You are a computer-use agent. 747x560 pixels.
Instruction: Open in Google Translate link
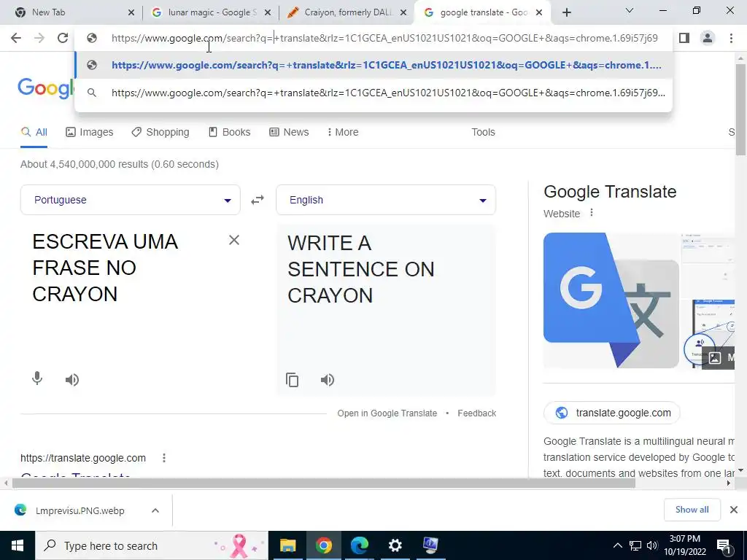[387, 413]
